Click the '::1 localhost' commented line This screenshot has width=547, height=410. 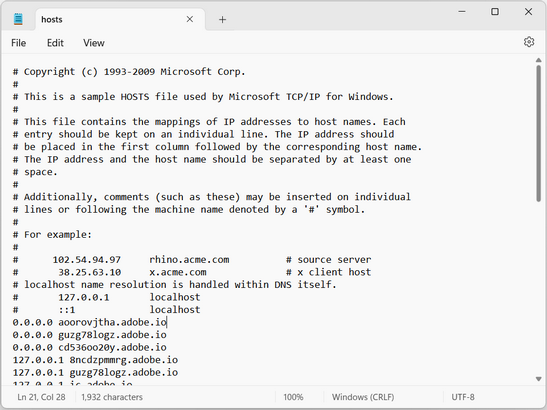(x=106, y=310)
